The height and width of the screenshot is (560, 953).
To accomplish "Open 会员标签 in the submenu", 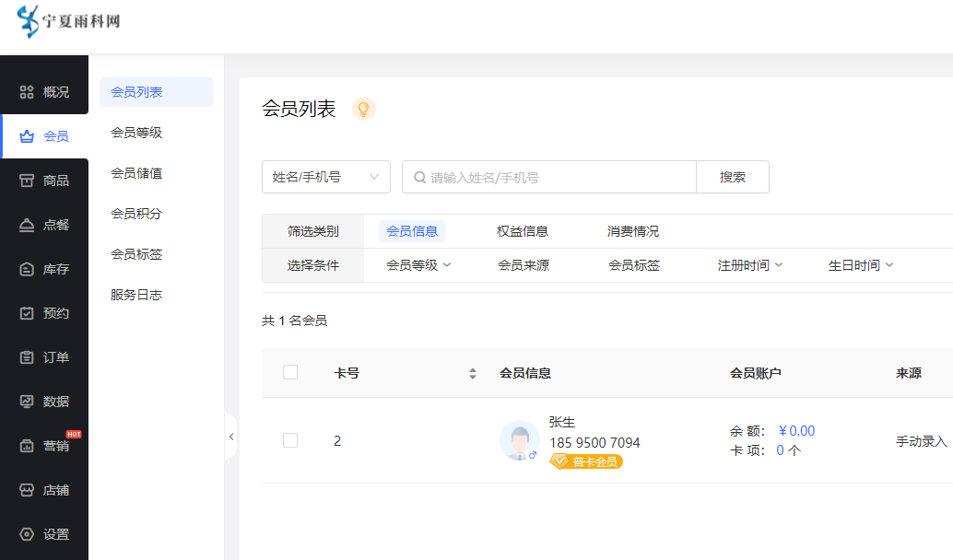I will click(x=136, y=254).
